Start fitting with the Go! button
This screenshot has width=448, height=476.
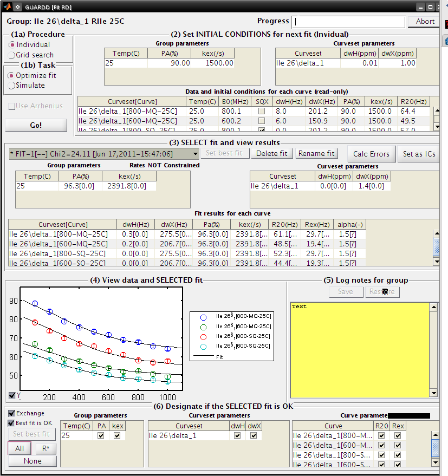pyautogui.click(x=36, y=125)
